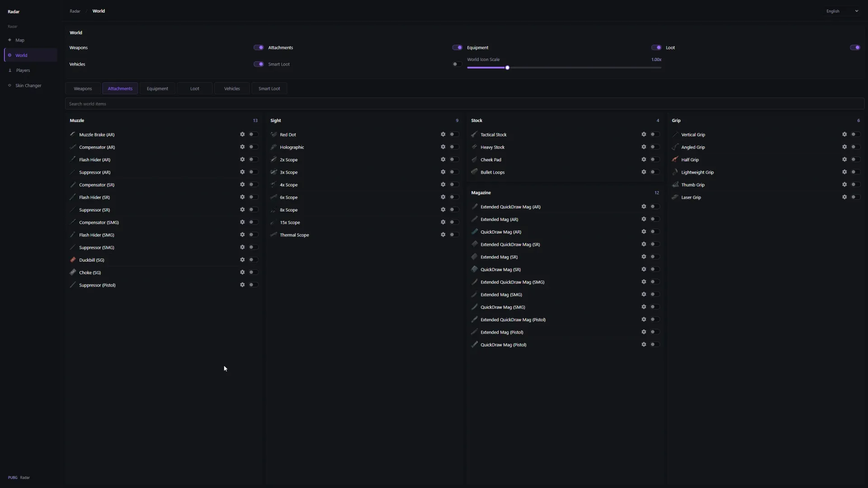Viewport: 868px width, 488px height.
Task: Switch to the Loot tab
Action: point(195,89)
